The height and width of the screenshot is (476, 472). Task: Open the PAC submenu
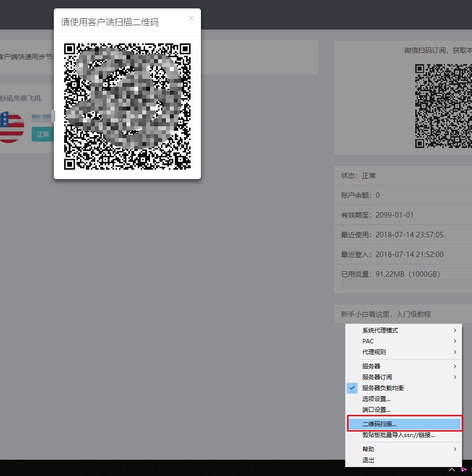[x=403, y=341]
